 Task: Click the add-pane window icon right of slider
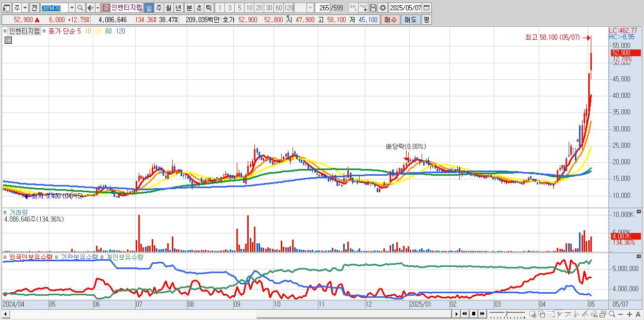click(x=533, y=314)
